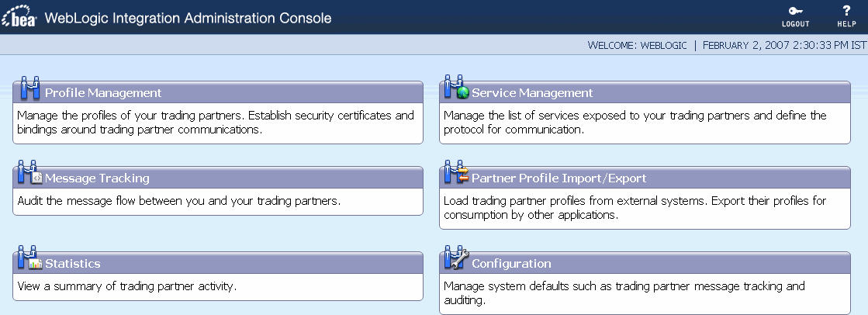
Task: Click 'Load trading partner profiles from external systems' text
Action: pos(635,208)
